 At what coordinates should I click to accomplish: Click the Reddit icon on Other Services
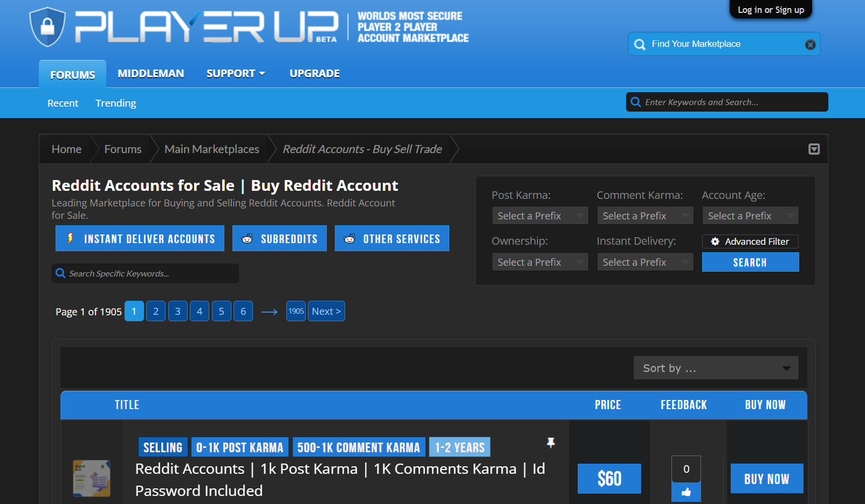point(349,239)
